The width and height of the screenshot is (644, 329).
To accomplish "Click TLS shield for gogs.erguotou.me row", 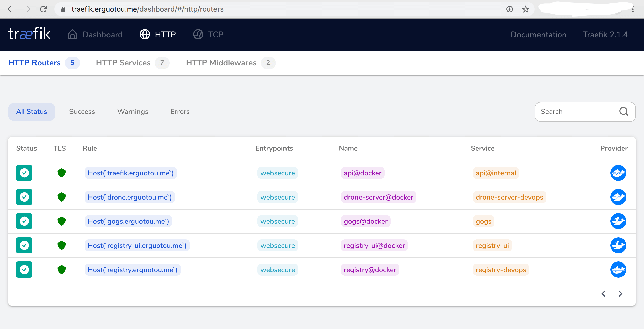I will click(x=61, y=221).
